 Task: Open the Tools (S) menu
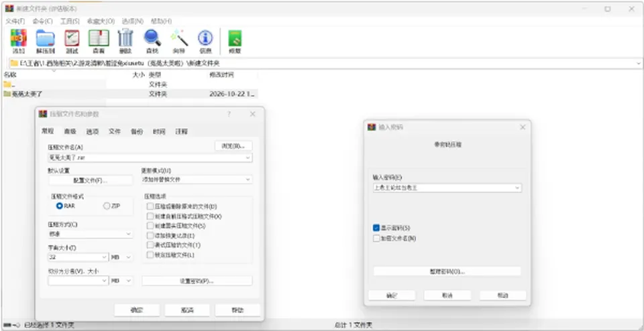(x=70, y=21)
